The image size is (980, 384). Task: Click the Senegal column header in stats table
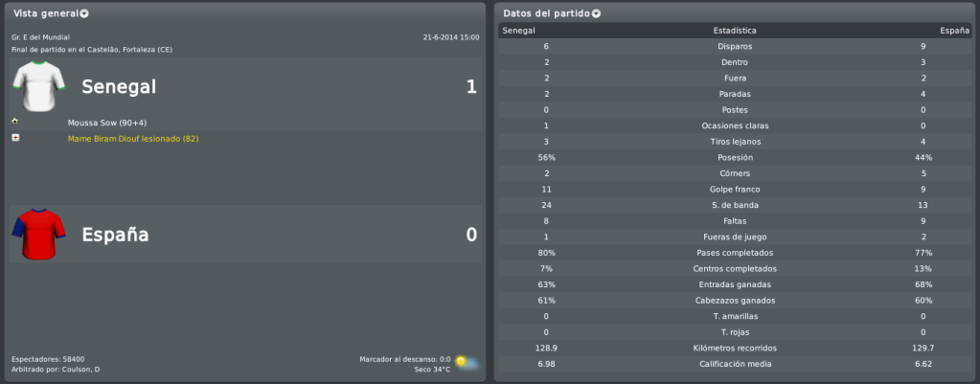(519, 31)
